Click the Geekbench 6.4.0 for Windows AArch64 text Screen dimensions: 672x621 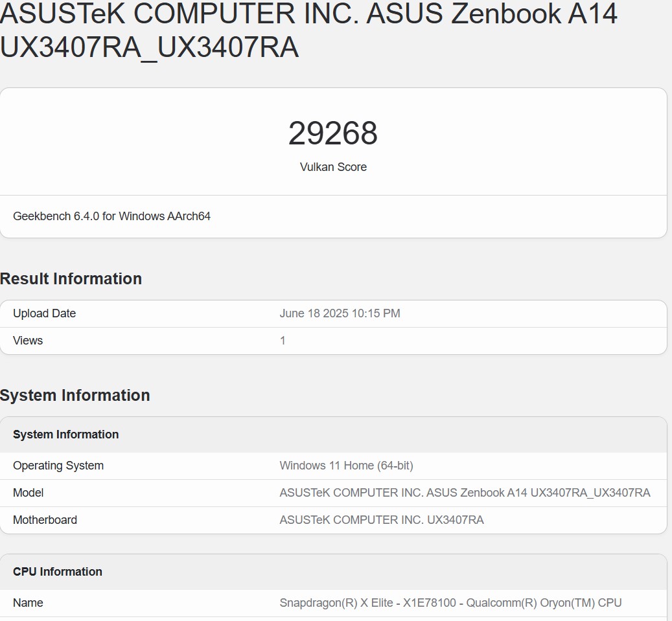[111, 216]
